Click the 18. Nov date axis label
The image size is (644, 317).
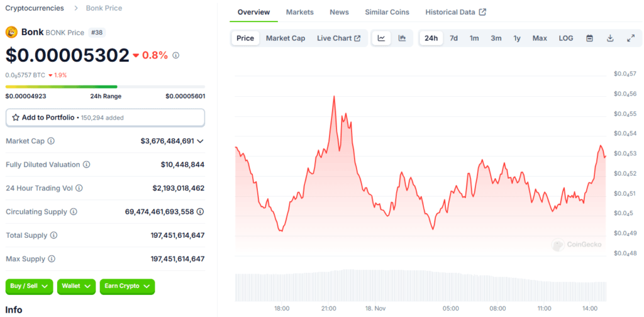376,308
